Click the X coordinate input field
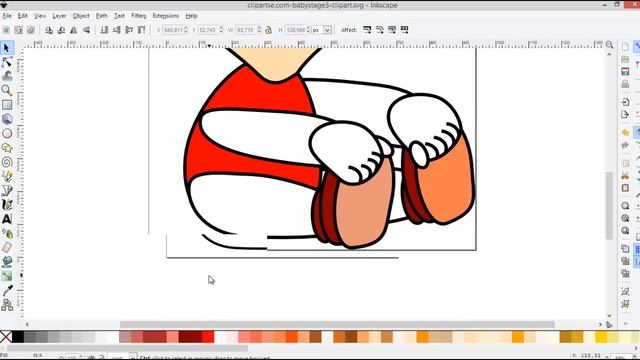Screen dimensions: 640x360 click(173, 30)
